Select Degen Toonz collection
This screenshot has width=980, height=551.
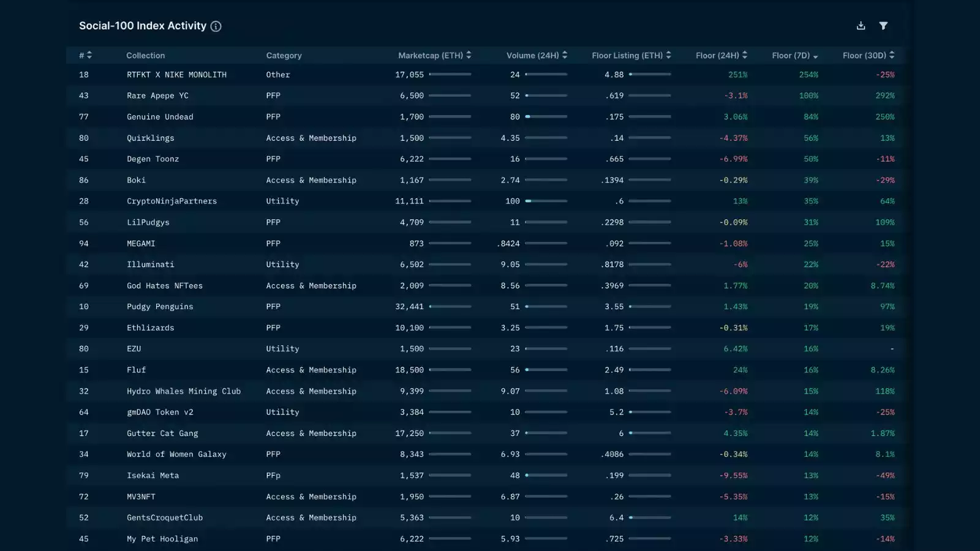[153, 159]
